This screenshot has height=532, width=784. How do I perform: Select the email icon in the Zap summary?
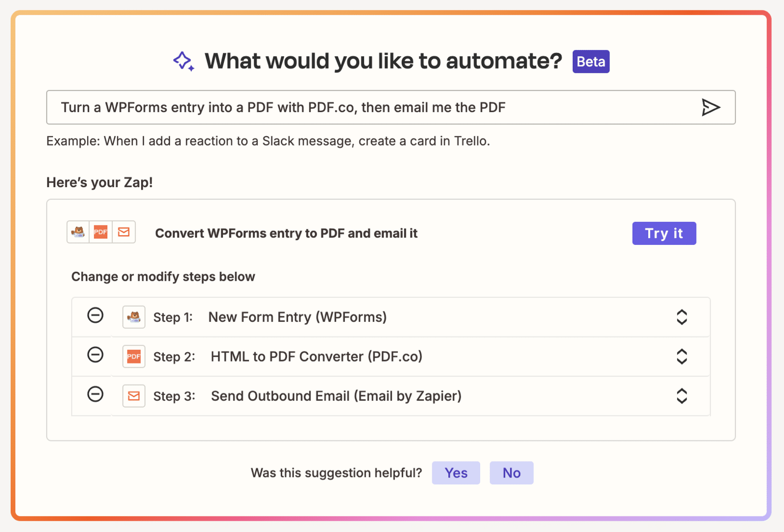[123, 232]
